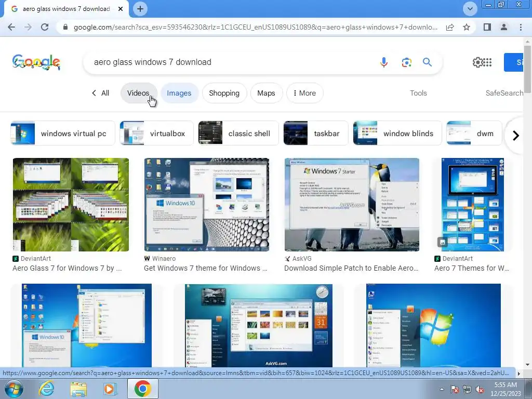The width and height of the screenshot is (532, 399).
Task: Open the browser side panel icon
Action: [x=487, y=27]
